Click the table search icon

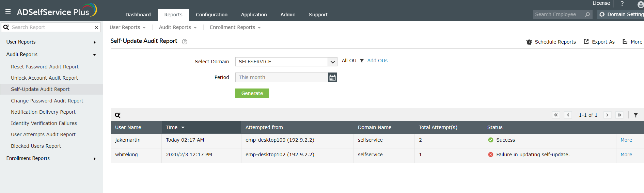[x=117, y=115]
